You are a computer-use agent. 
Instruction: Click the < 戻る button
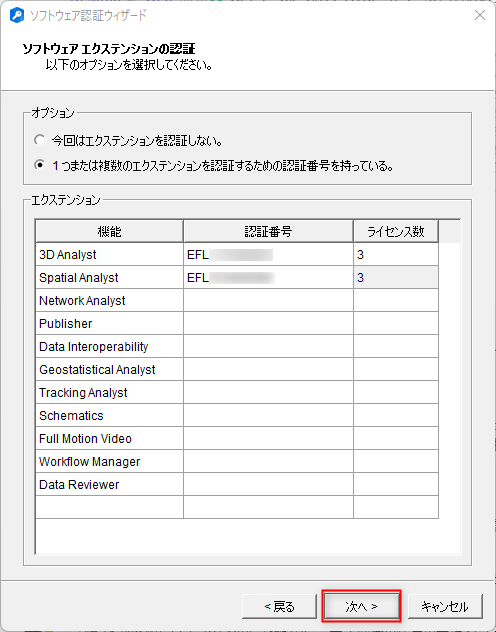tap(279, 606)
